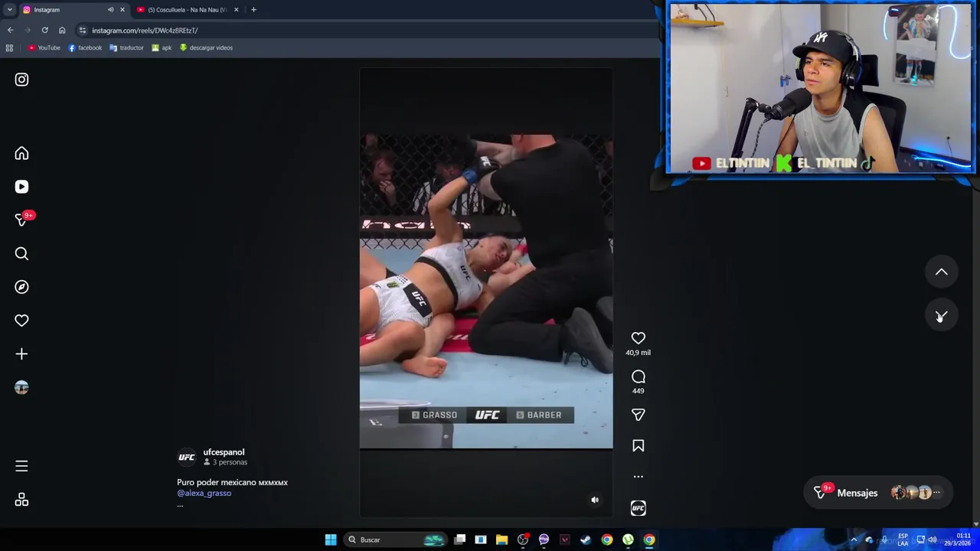Open Windows Start menu

[331, 540]
